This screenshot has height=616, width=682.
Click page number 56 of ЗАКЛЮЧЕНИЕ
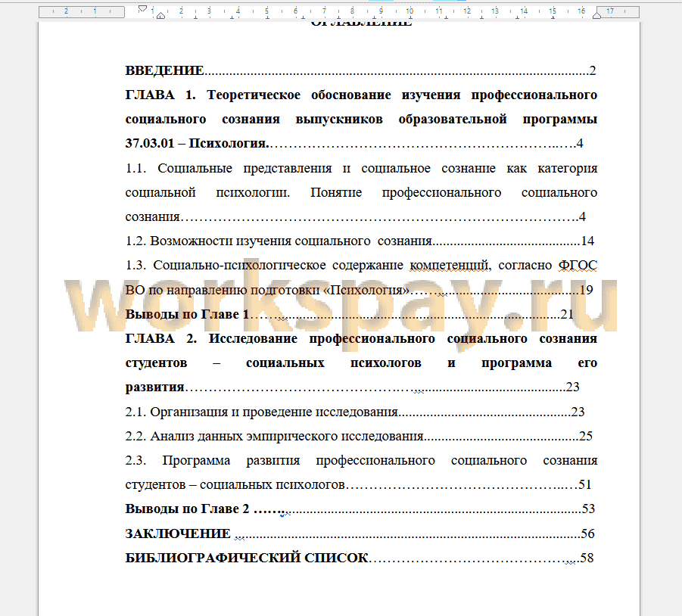click(x=587, y=534)
